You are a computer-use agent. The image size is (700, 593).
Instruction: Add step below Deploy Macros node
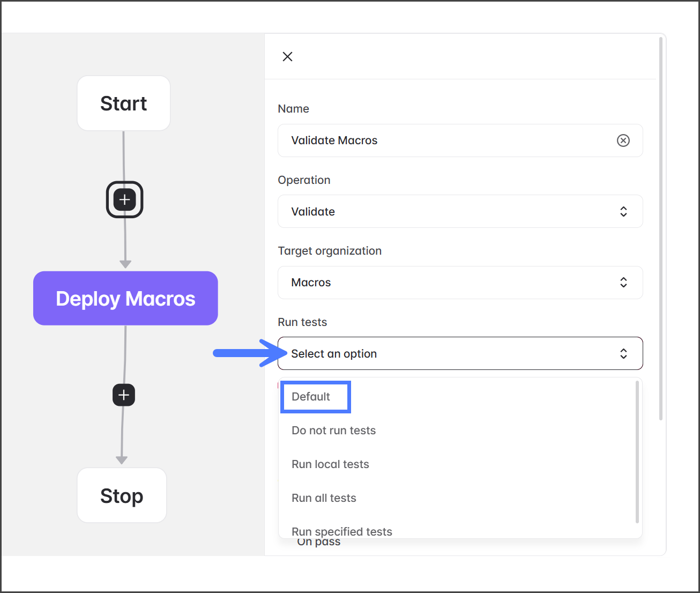point(124,395)
